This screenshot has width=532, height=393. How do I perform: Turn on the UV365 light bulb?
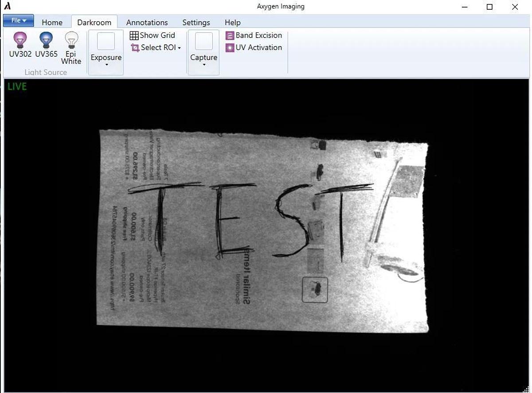point(46,44)
